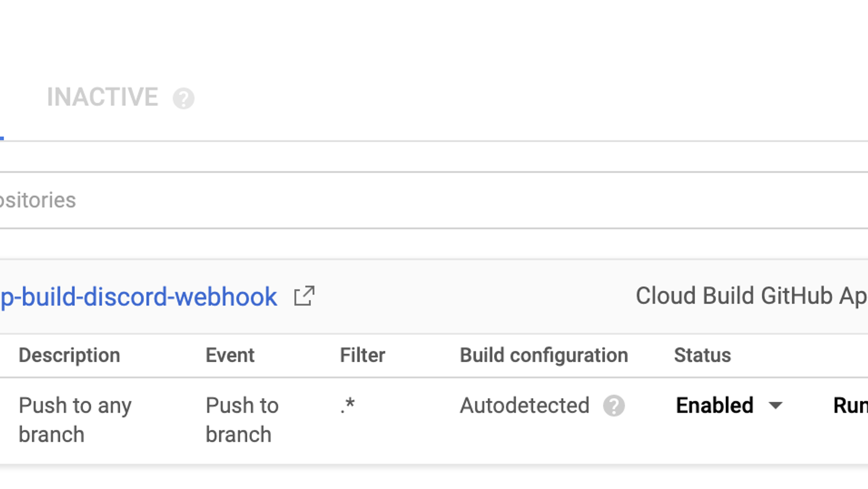This screenshot has width=868, height=489.
Task: Click the Status column header
Action: point(702,355)
